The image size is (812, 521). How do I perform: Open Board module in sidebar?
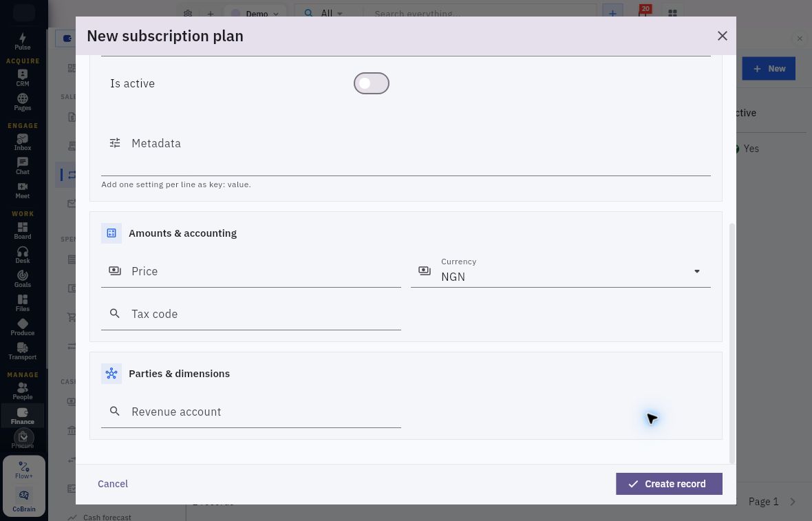point(22,231)
